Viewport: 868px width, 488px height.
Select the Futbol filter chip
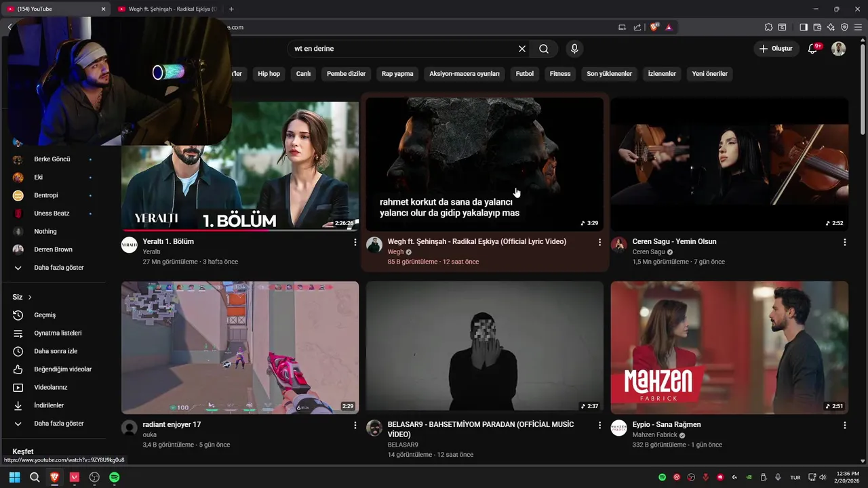click(525, 74)
